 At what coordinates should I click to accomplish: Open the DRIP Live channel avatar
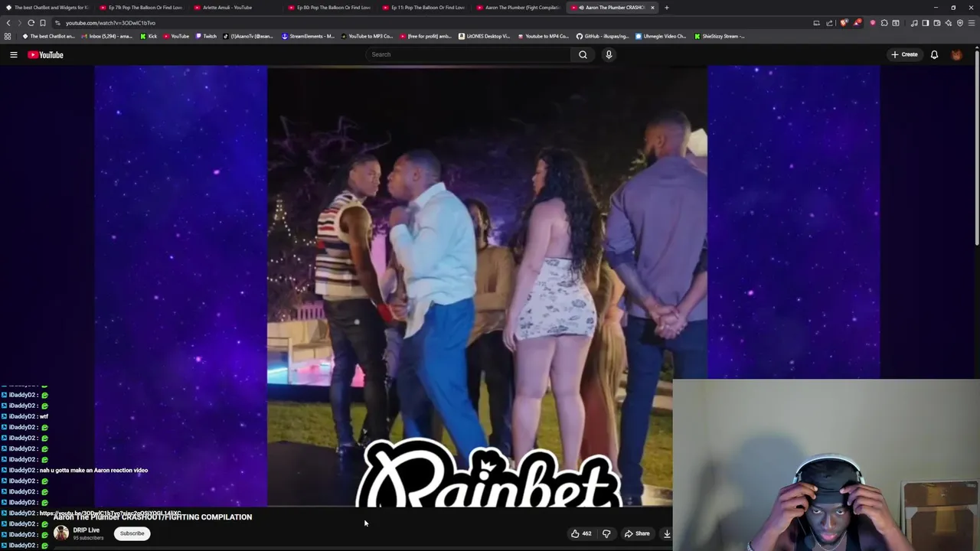pos(61,533)
